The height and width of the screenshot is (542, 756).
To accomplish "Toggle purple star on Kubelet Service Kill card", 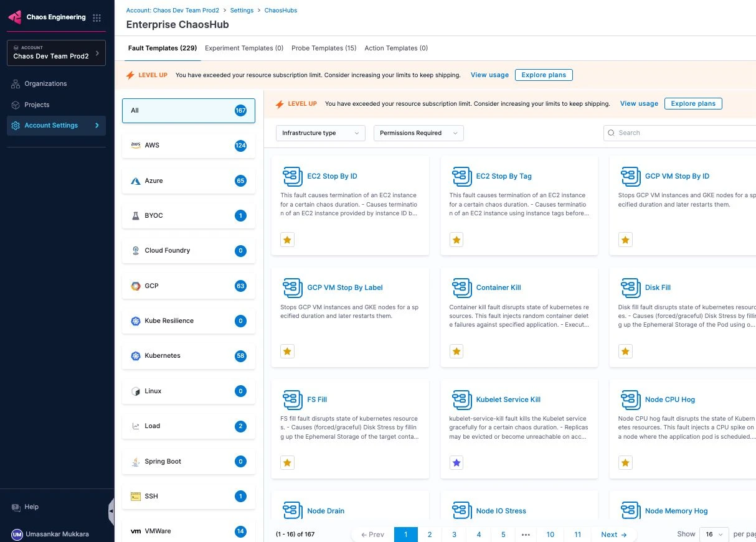I will [x=456, y=462].
